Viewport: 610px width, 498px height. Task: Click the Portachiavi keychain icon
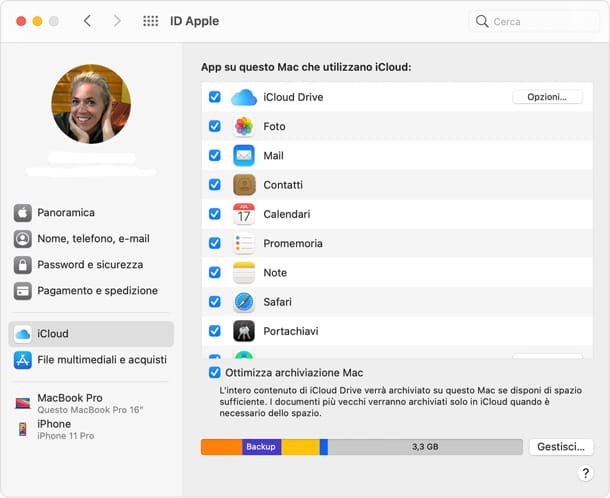pyautogui.click(x=244, y=331)
